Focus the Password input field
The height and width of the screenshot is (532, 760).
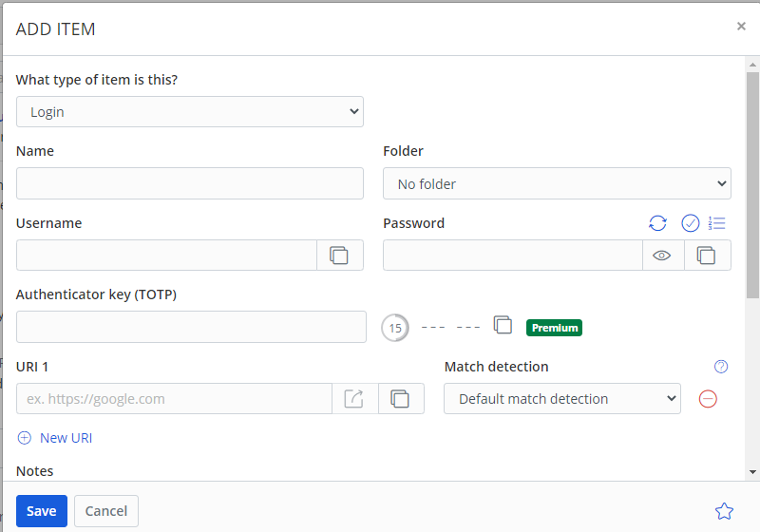[x=513, y=256]
